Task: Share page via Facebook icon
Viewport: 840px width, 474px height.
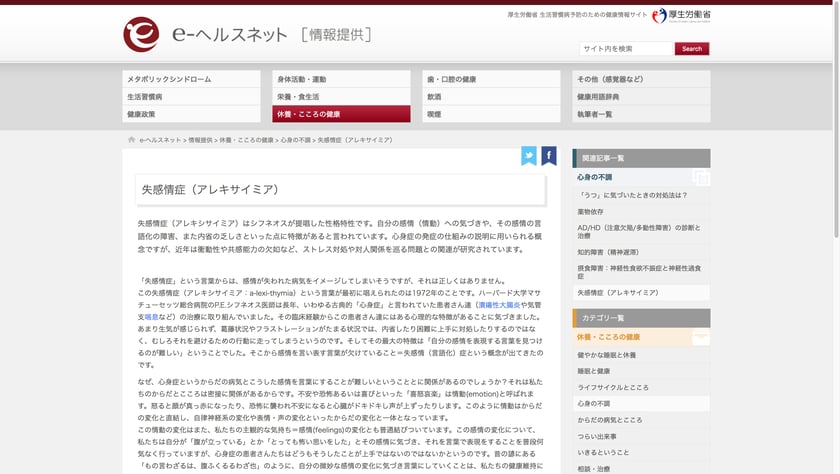Action: [549, 156]
